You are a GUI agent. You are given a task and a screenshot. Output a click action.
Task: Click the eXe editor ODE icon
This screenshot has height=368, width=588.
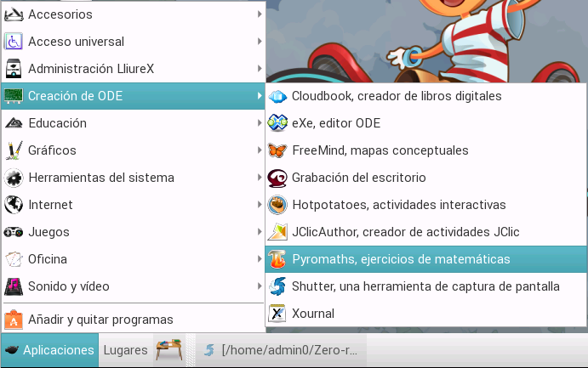(x=277, y=123)
